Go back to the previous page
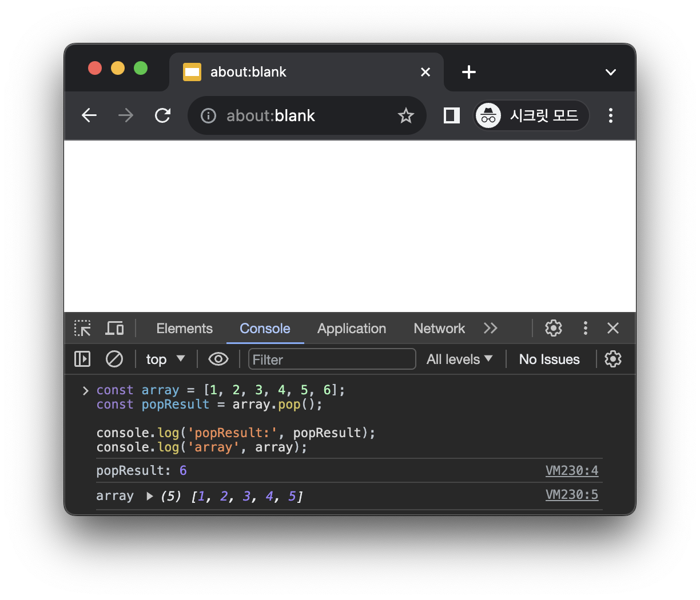The image size is (700, 600). (89, 115)
